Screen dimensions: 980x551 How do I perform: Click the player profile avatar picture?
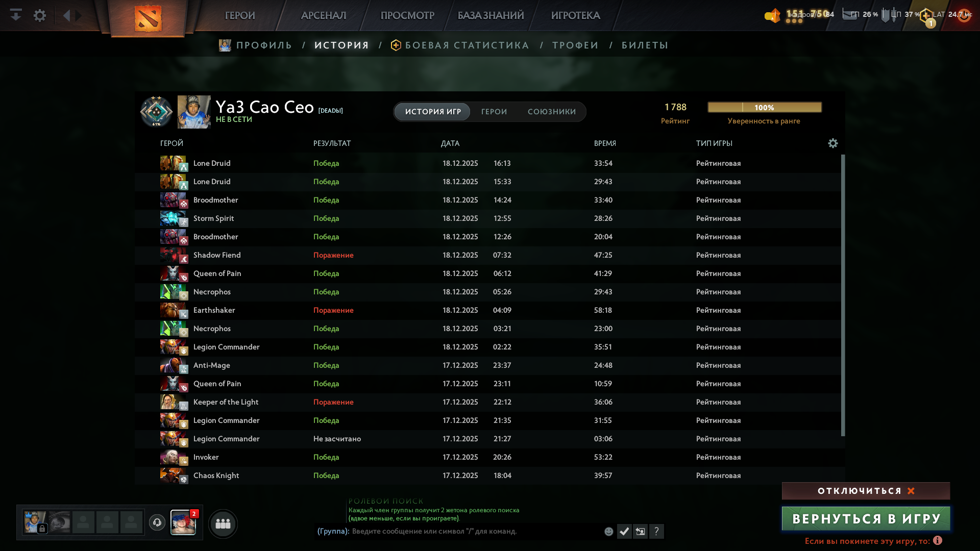click(194, 112)
